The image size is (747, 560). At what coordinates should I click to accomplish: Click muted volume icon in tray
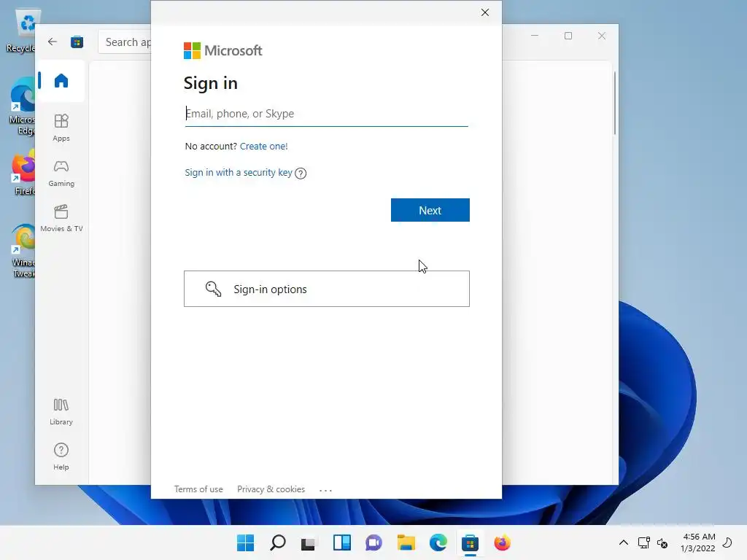coord(662,542)
